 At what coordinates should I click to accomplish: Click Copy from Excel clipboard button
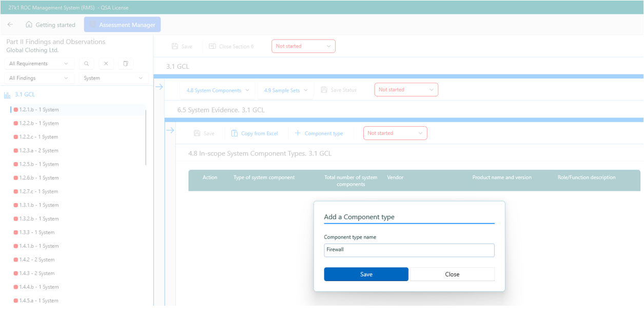255,133
